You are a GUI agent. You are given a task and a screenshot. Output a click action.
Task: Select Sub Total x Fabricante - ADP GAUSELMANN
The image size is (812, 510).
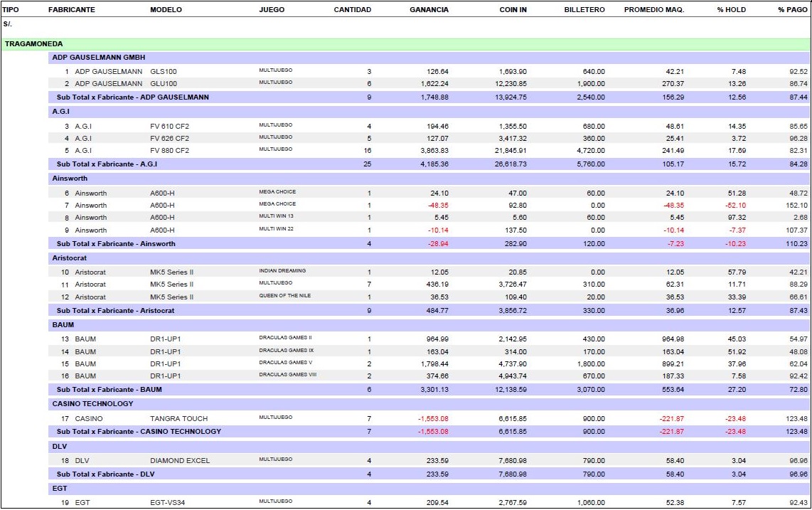click(429, 97)
